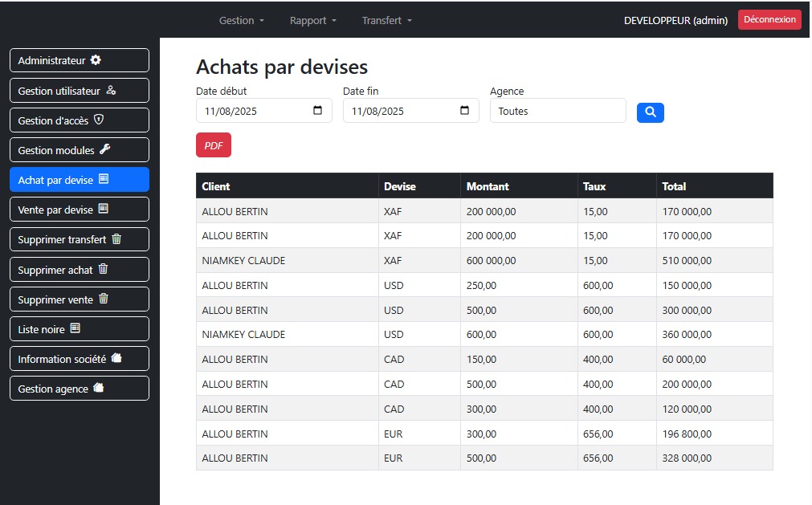Click the magnifying glass search button
The image size is (812, 505).
[650, 112]
